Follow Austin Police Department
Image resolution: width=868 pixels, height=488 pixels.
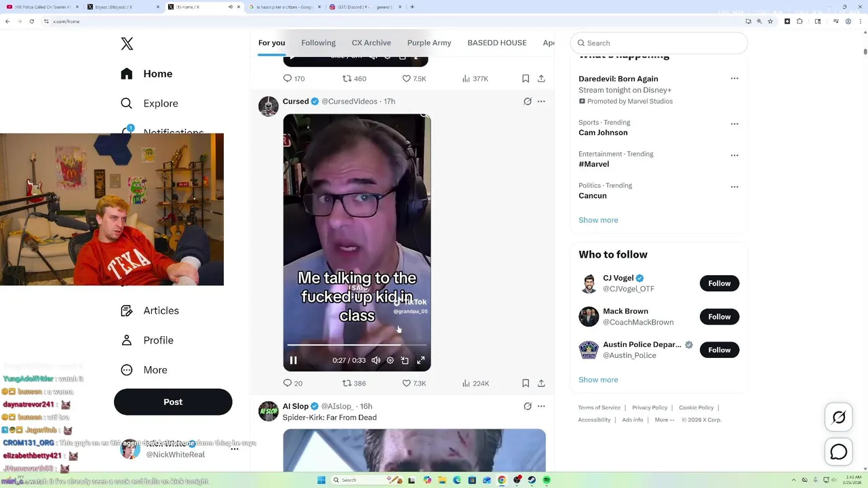point(719,350)
